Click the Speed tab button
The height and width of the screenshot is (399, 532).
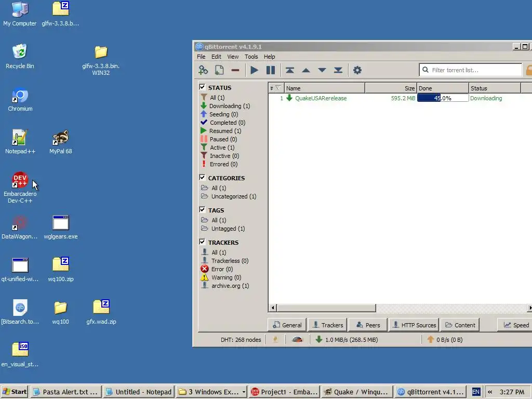(516, 325)
